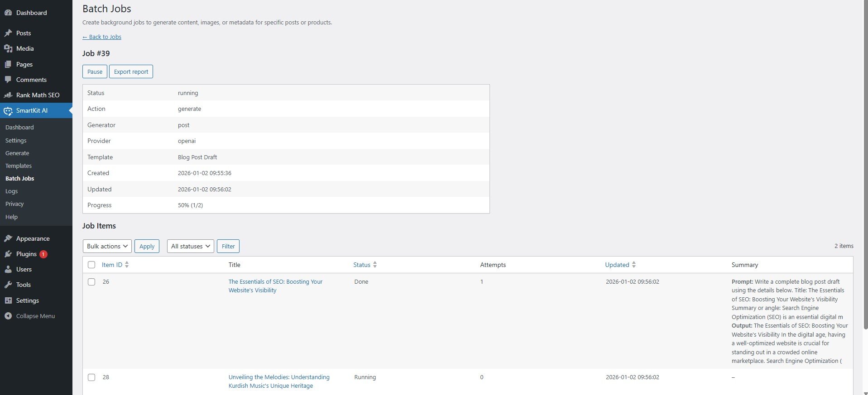Expand the All statuses filter dropdown

coord(190,246)
